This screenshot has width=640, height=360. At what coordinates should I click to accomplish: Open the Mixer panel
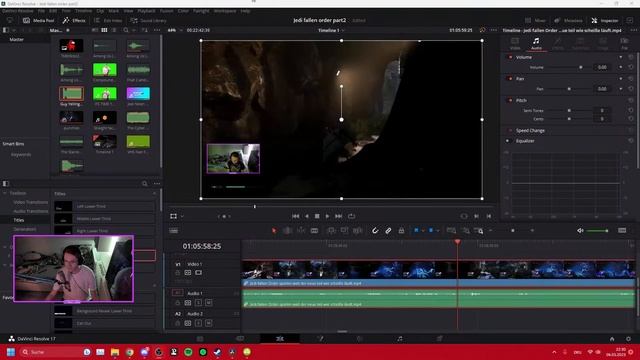(x=536, y=20)
